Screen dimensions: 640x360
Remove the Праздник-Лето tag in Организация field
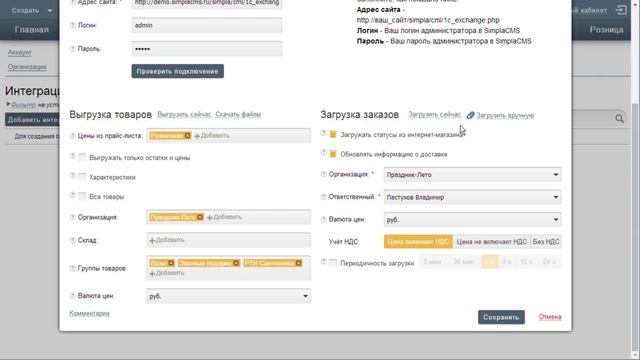[200, 218]
